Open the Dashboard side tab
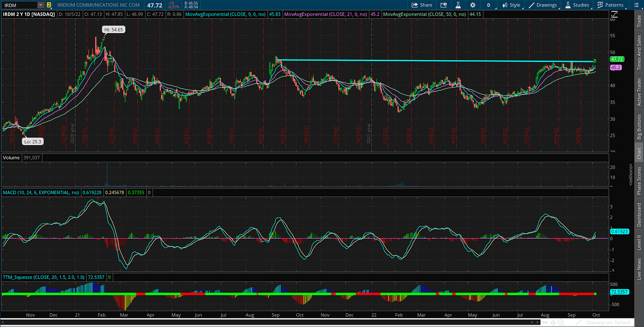Viewport: 644px width, 327px height. [639, 215]
